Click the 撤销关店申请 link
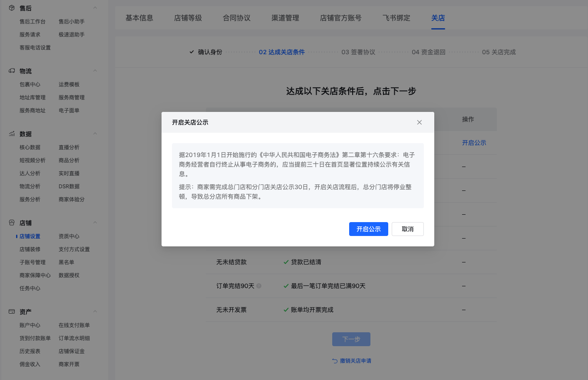588x380 pixels. [355, 360]
